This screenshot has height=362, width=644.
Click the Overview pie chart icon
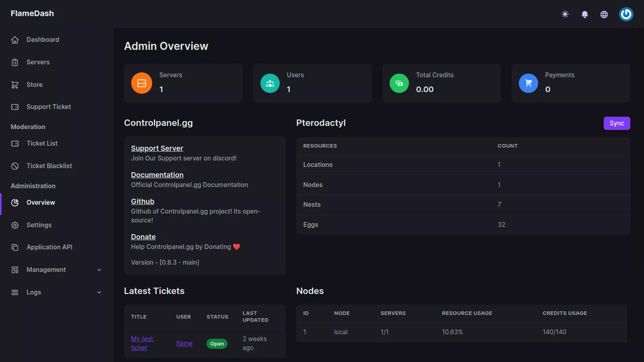tap(15, 203)
